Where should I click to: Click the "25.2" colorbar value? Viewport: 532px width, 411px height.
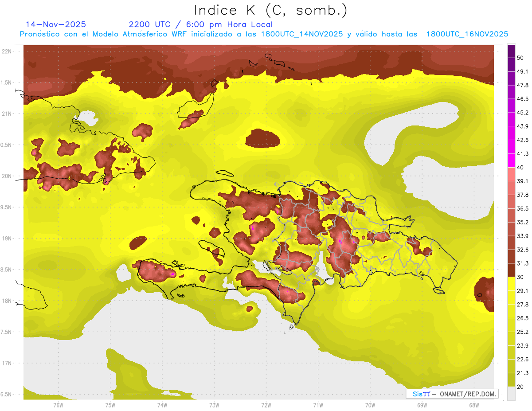(x=523, y=332)
